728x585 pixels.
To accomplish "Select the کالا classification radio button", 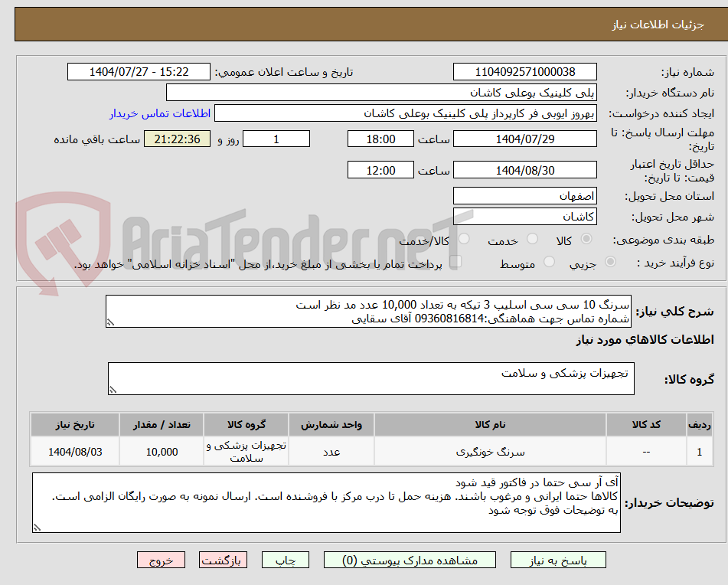I will [586, 239].
